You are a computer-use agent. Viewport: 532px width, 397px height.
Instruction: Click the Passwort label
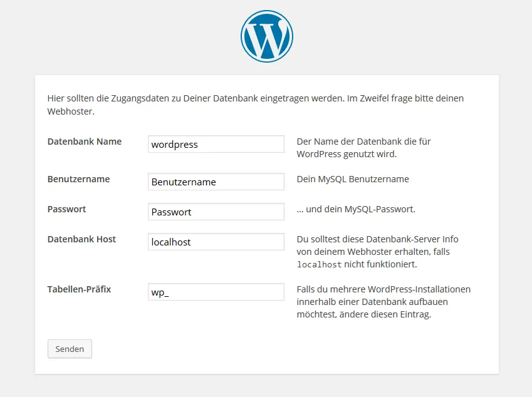point(67,209)
